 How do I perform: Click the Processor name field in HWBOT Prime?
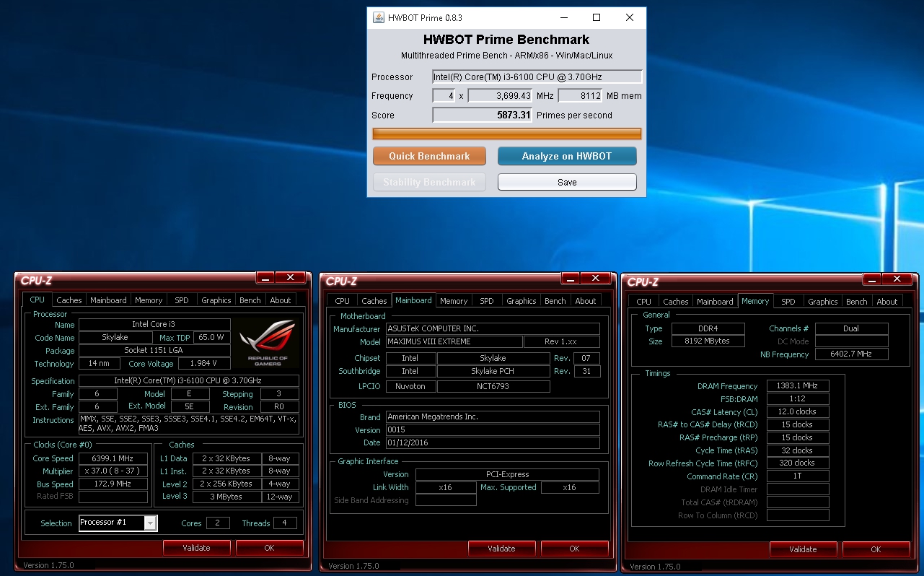[x=537, y=77]
